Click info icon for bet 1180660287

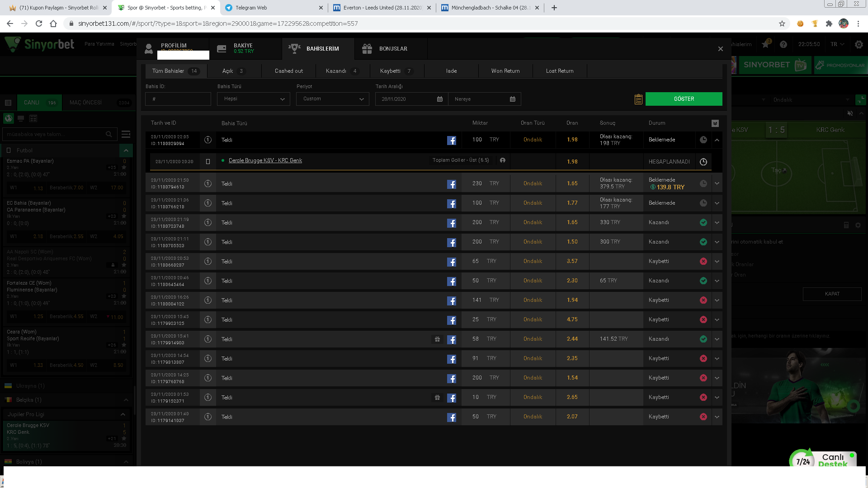(208, 262)
